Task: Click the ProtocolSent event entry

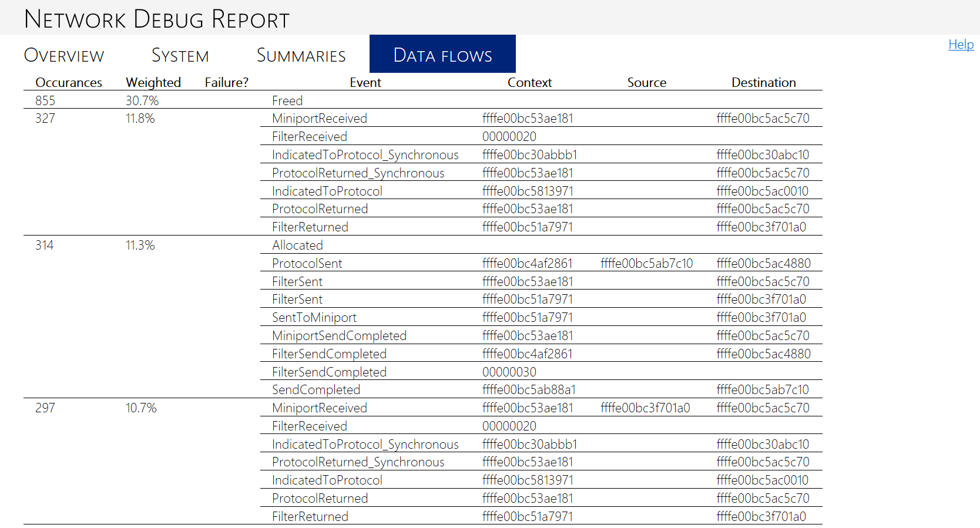Action: point(307,263)
